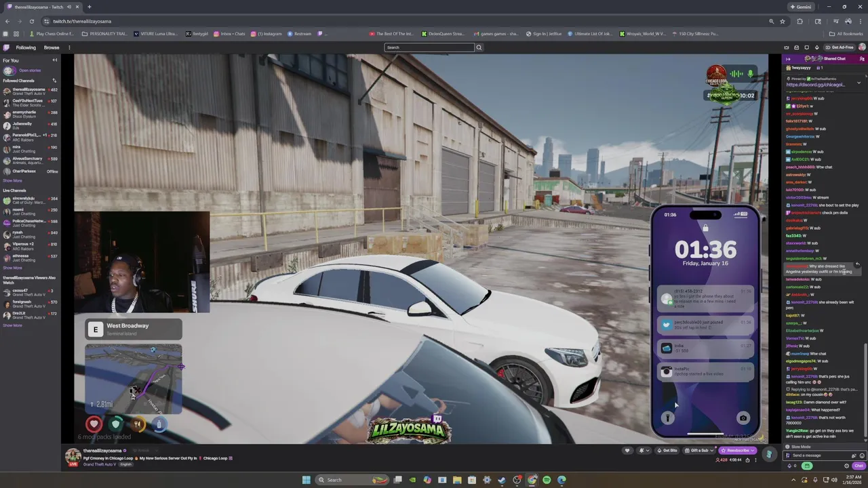Open the English stream tag

coord(126,464)
